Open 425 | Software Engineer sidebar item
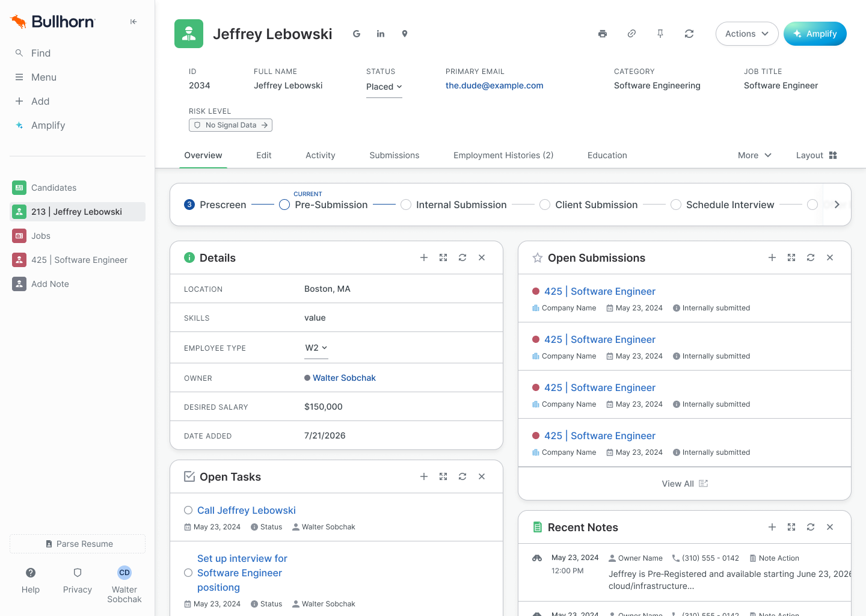The height and width of the screenshot is (616, 866). [78, 260]
